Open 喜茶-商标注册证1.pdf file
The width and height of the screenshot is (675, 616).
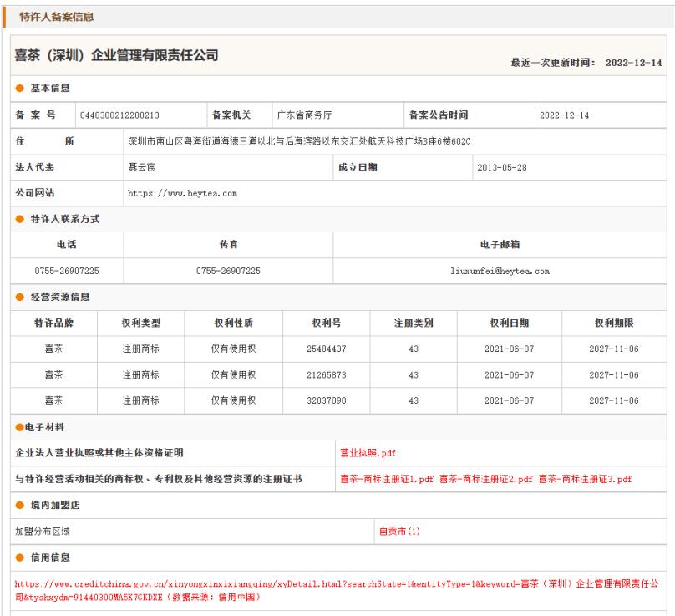[x=387, y=479]
